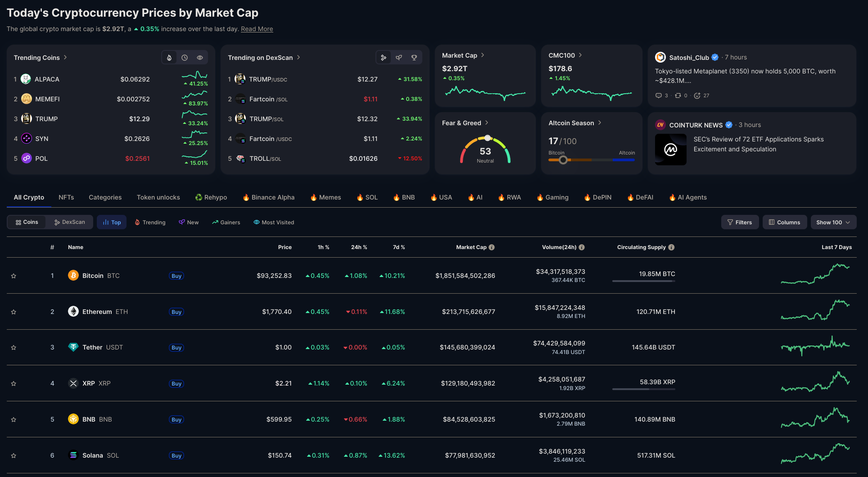
Task: Click the XRP logo in the table
Action: tap(73, 383)
